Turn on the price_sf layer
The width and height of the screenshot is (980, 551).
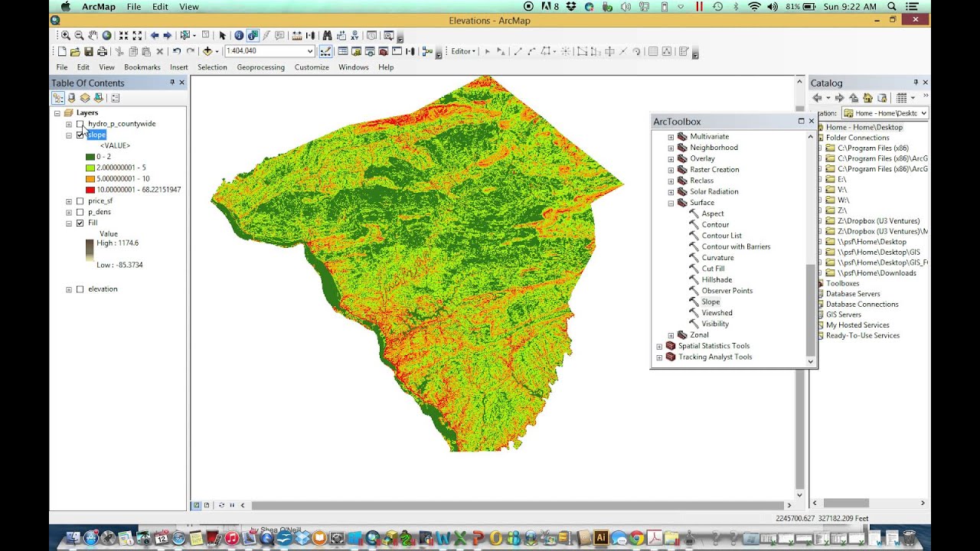click(80, 201)
